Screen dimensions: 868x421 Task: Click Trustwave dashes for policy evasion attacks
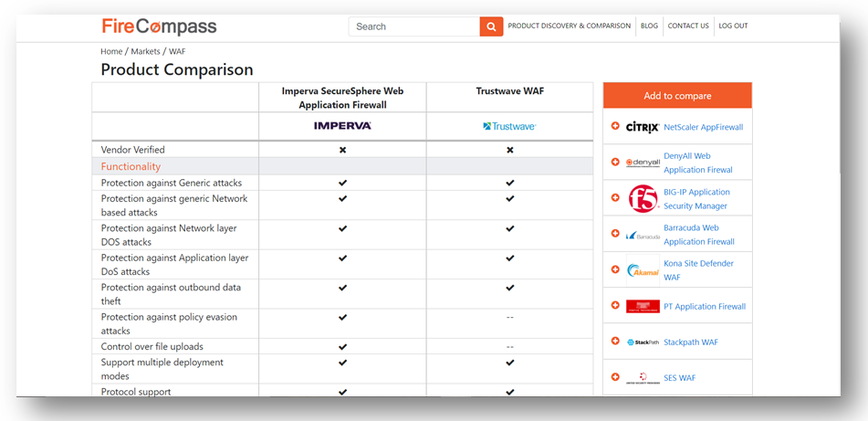[510, 318]
